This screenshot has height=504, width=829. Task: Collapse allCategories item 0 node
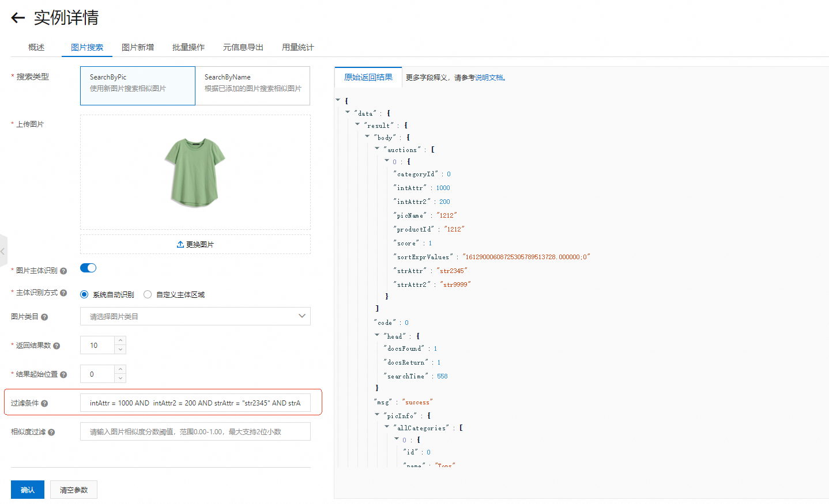point(397,439)
